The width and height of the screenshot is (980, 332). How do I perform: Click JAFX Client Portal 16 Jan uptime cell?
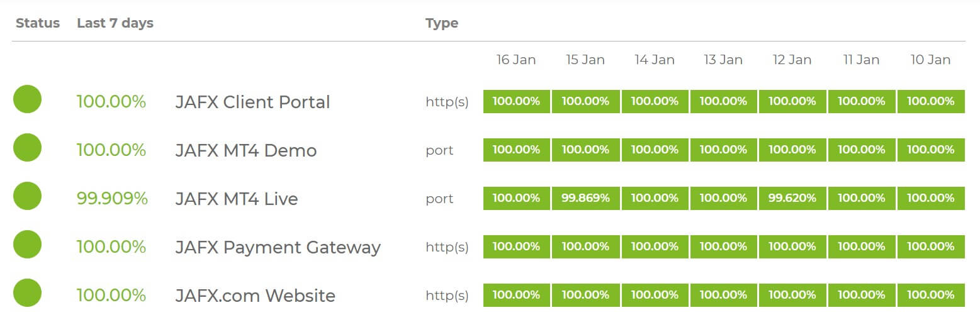517,101
